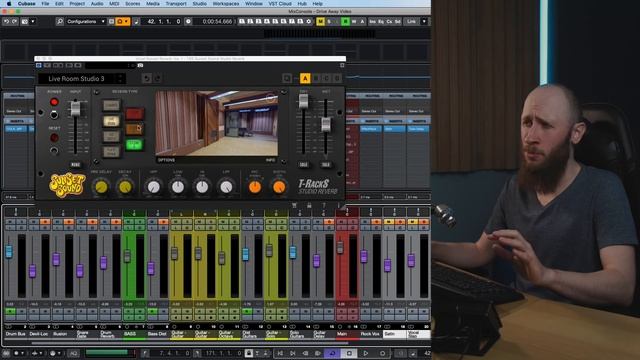Click the Sunset Sound logo
This screenshot has height=360, width=640.
(x=67, y=186)
